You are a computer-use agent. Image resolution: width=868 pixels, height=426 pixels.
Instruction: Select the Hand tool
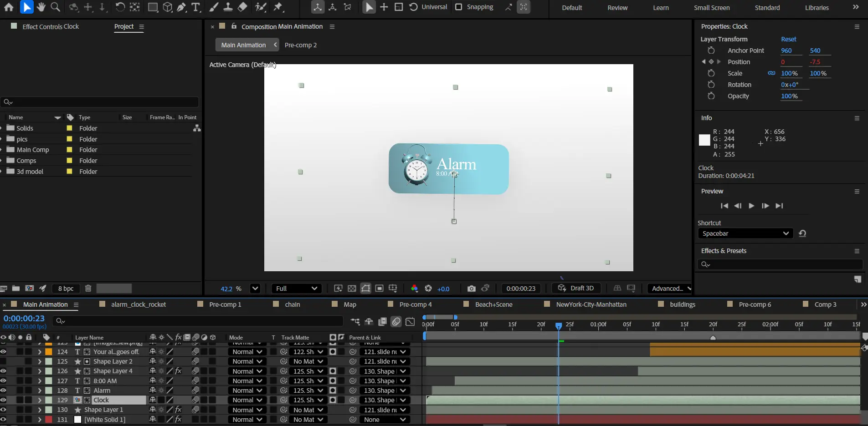pos(41,7)
